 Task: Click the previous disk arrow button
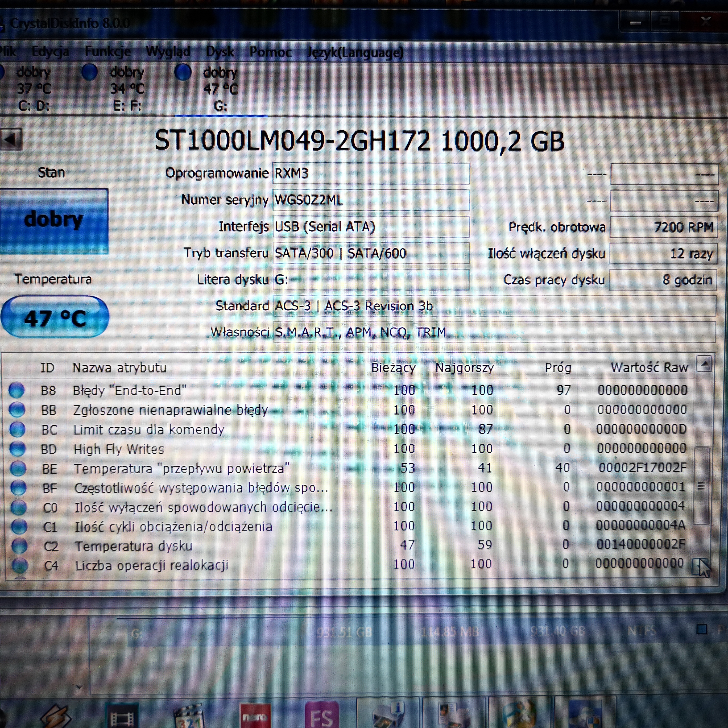point(11,139)
